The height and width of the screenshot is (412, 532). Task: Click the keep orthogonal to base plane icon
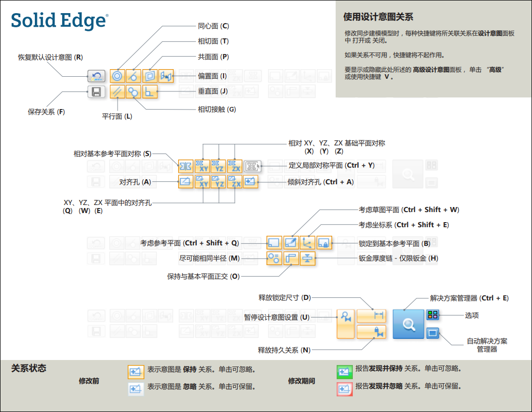tap(291, 259)
